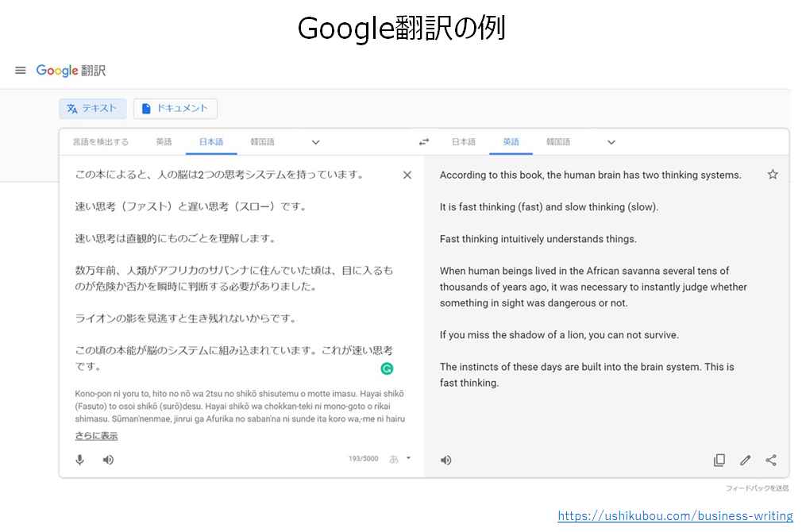Share the translation

point(771,460)
